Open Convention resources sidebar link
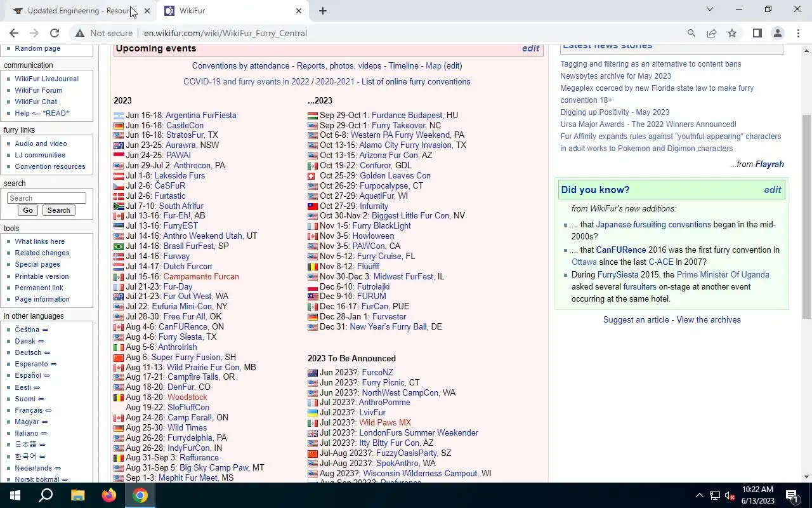812x508 pixels. point(50,166)
